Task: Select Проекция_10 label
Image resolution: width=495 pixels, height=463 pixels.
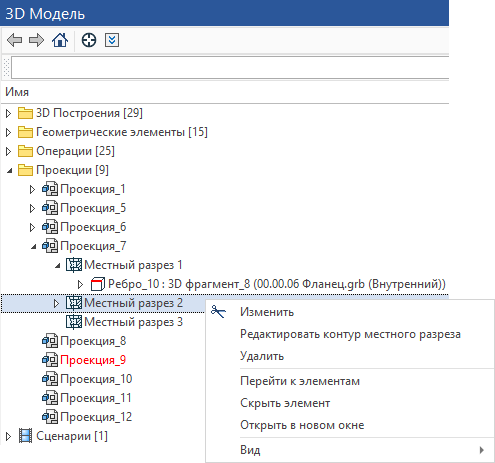Action: [96, 379]
